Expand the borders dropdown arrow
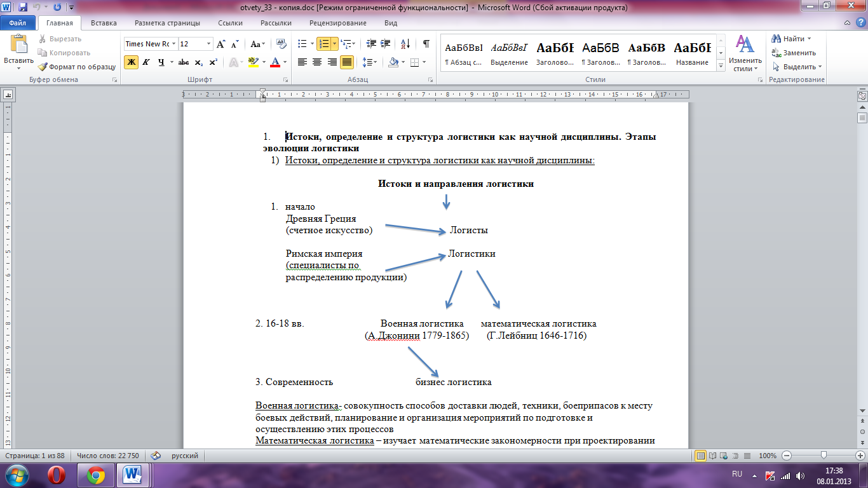The height and width of the screenshot is (488, 868). click(x=424, y=62)
